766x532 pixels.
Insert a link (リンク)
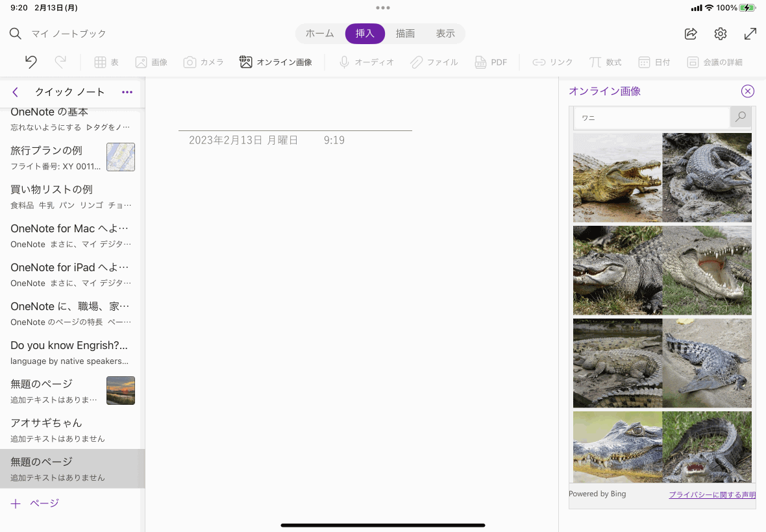(x=552, y=62)
